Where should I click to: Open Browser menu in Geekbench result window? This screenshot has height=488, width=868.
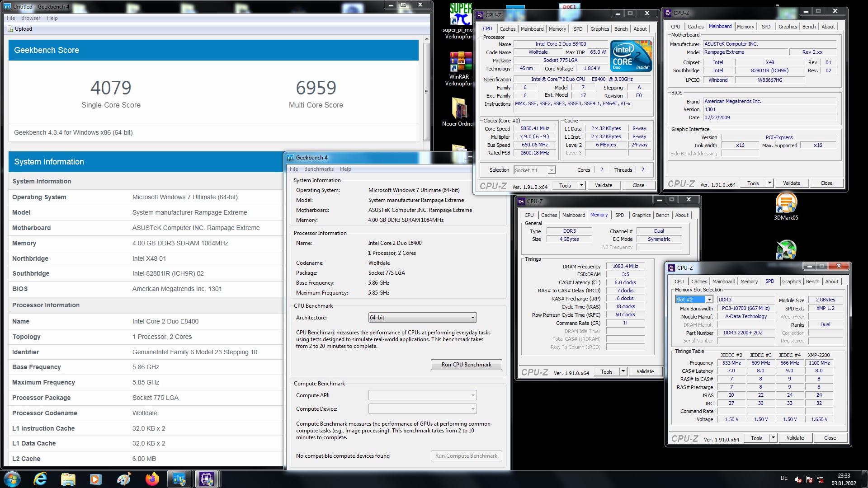(31, 18)
